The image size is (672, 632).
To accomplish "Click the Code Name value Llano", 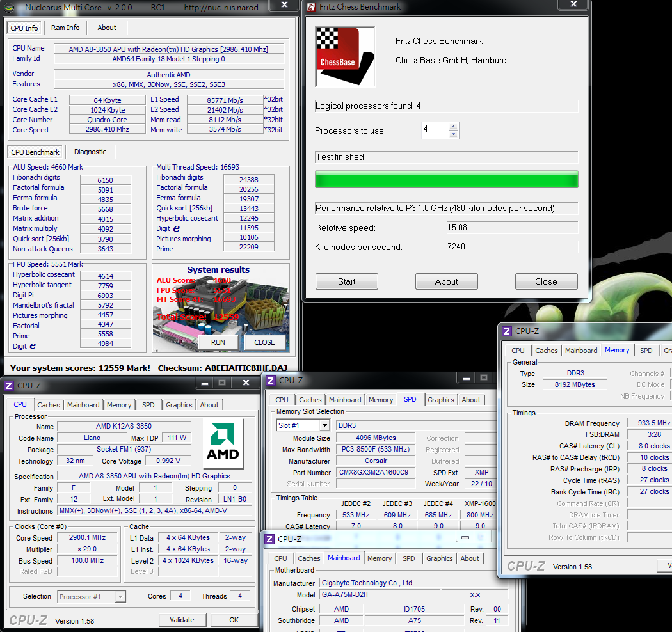I will point(92,438).
